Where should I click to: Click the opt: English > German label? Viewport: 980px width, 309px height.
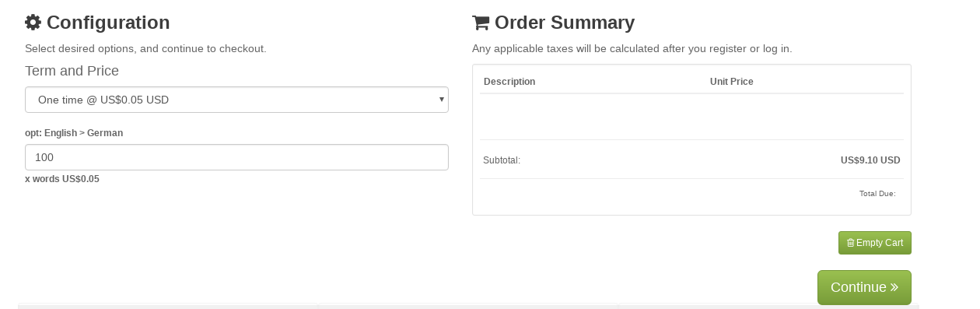(74, 133)
